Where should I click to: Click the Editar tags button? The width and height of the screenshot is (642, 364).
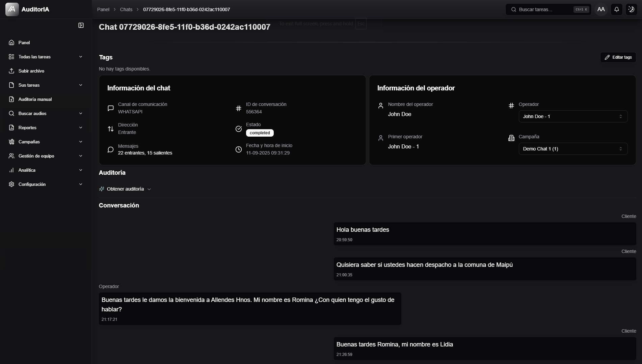618,57
